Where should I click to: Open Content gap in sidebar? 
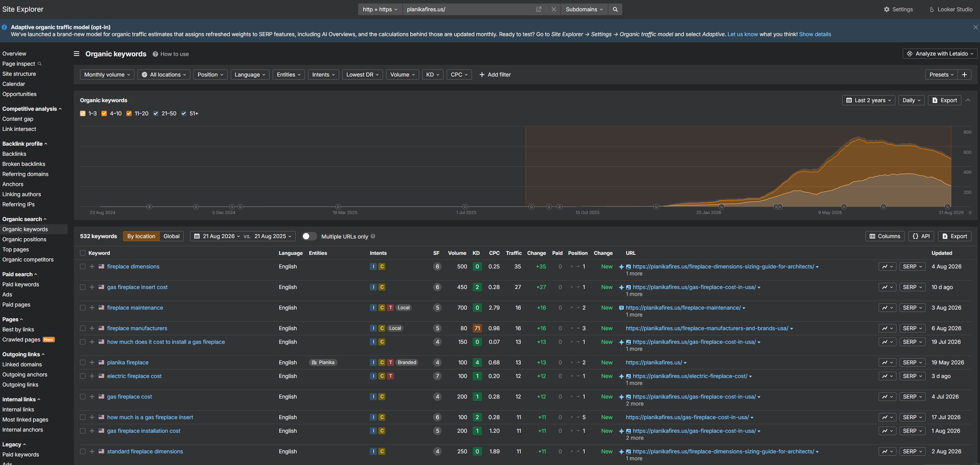click(x=18, y=119)
